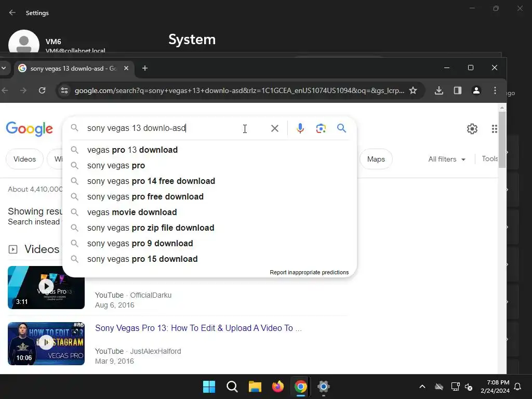
Task: Open Sony Vegas Pro 13 How To Edit link
Action: 198,328
